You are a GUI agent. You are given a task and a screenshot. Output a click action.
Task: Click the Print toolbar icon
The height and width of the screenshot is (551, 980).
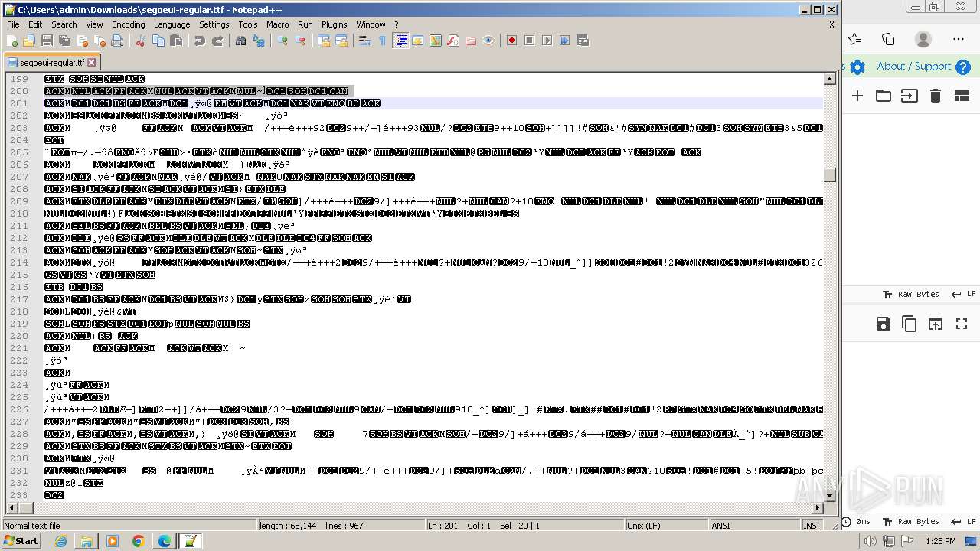[x=117, y=41]
